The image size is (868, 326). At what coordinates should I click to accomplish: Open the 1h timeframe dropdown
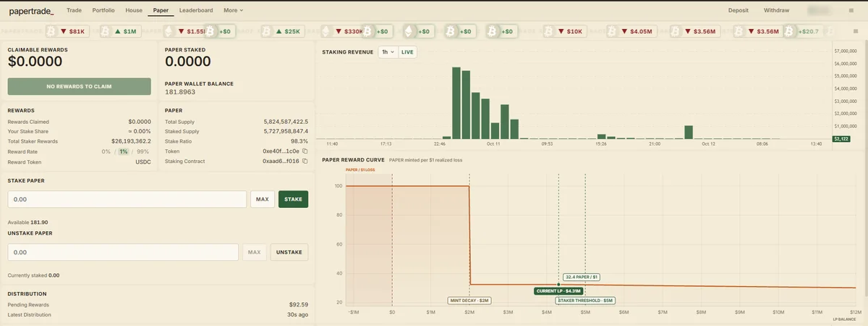(x=388, y=52)
